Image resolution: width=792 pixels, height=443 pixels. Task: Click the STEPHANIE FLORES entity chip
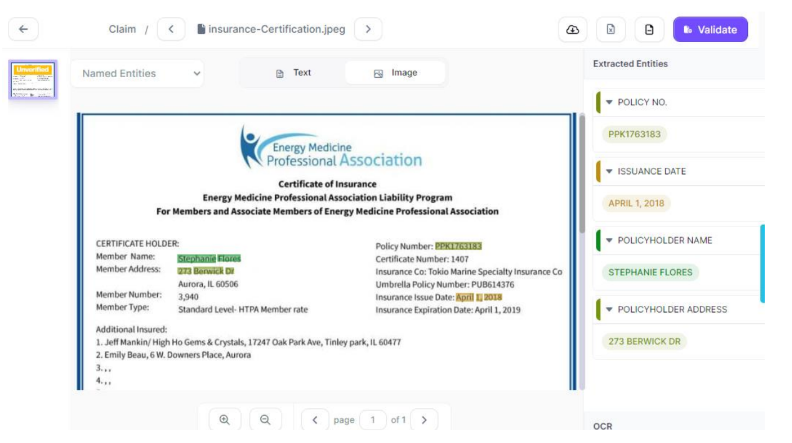point(650,272)
